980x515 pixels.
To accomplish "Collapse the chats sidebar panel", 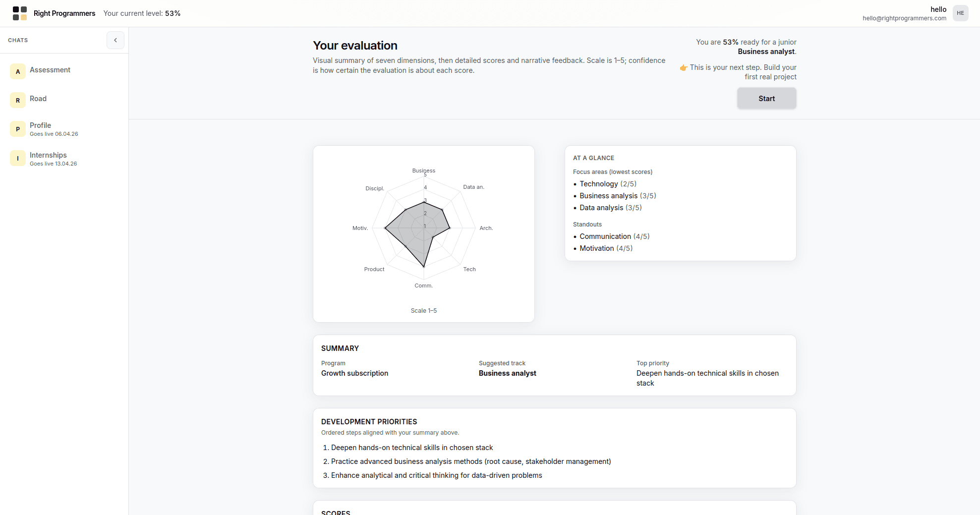I will tap(115, 40).
